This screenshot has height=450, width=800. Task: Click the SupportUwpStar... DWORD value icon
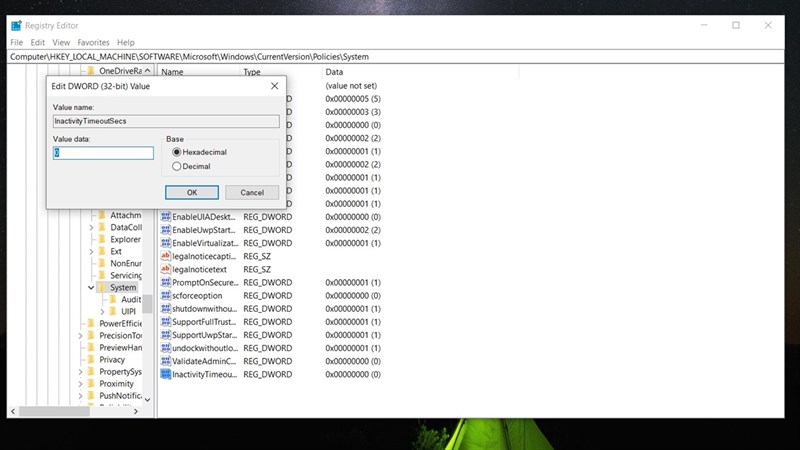(x=165, y=335)
